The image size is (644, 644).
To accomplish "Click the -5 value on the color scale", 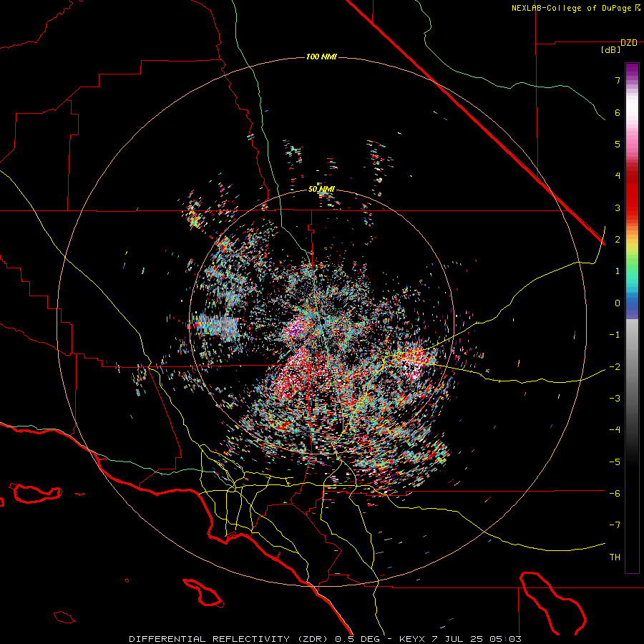I will 615,462.
